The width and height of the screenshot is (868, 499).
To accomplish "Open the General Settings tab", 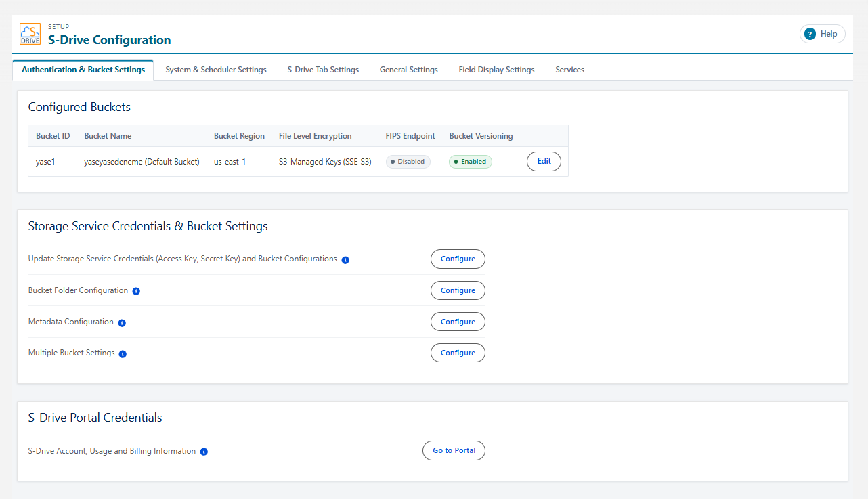I will 409,70.
